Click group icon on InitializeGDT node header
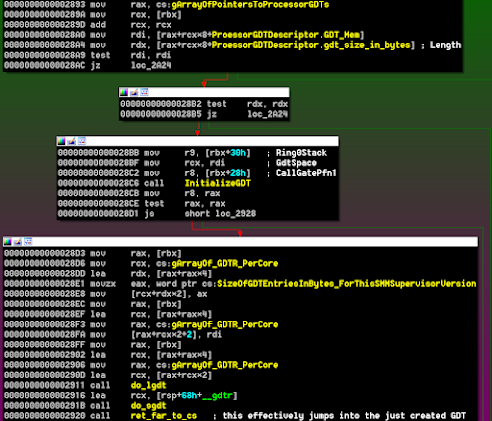The height and width of the screenshot is (421, 492). [x=82, y=141]
